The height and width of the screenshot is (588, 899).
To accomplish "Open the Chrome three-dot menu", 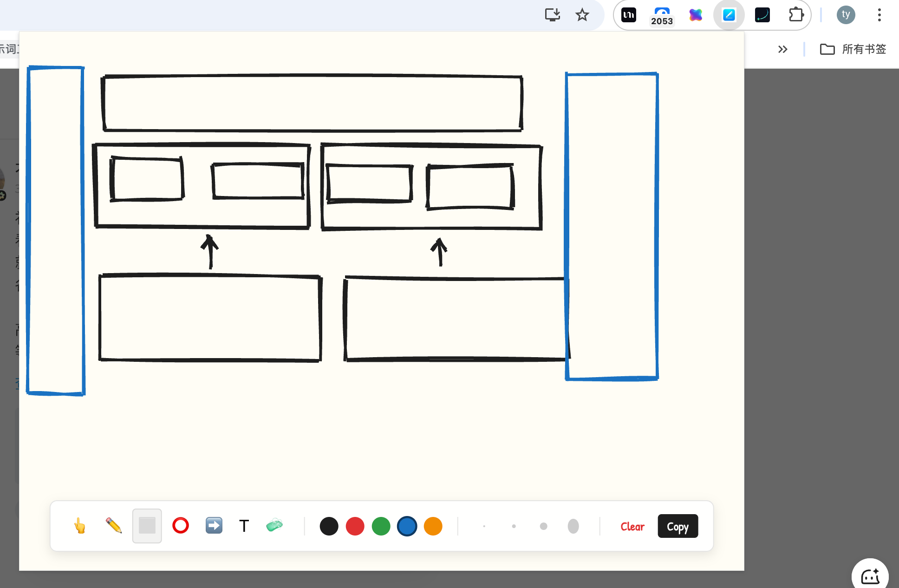I will click(x=879, y=15).
